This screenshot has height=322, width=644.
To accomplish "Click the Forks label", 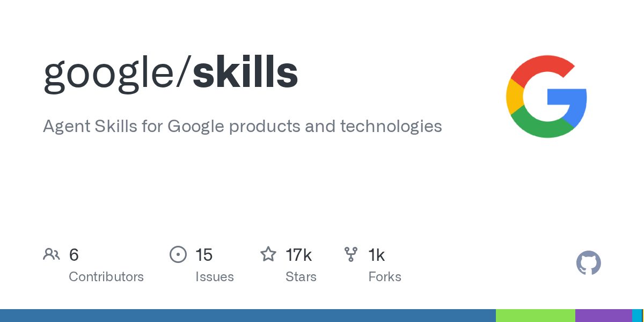I will [x=385, y=277].
